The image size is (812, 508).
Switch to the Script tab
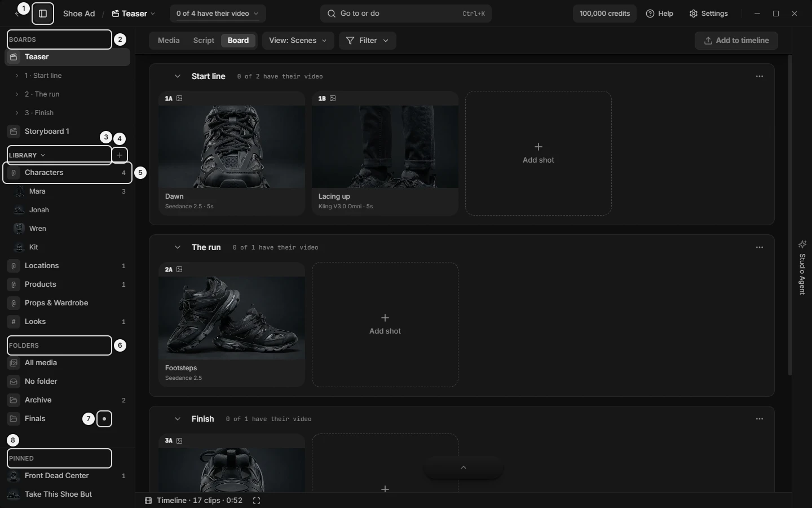pos(204,41)
